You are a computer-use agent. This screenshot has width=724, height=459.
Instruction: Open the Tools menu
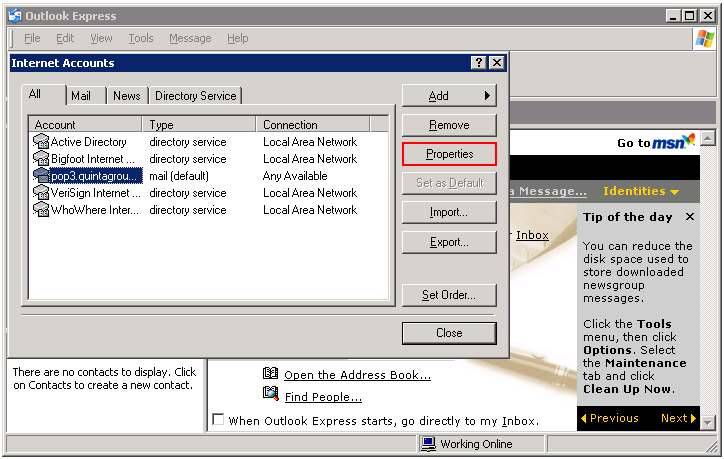[x=141, y=38]
